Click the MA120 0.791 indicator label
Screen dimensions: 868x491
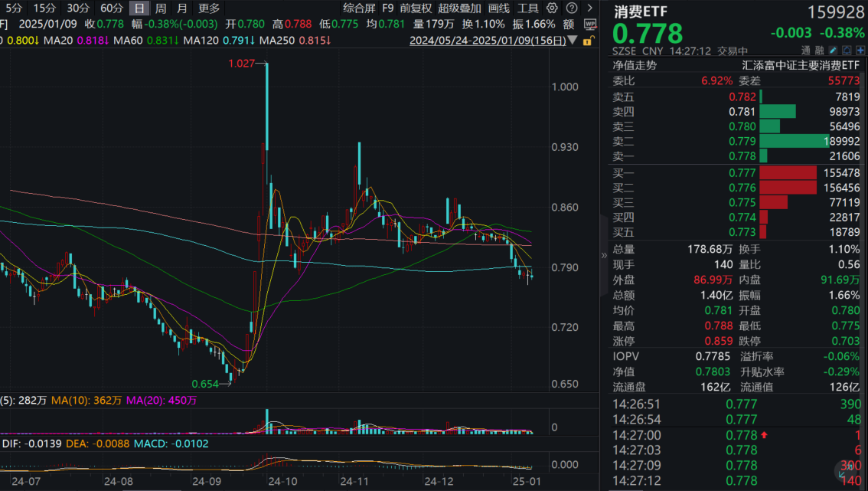(x=219, y=41)
